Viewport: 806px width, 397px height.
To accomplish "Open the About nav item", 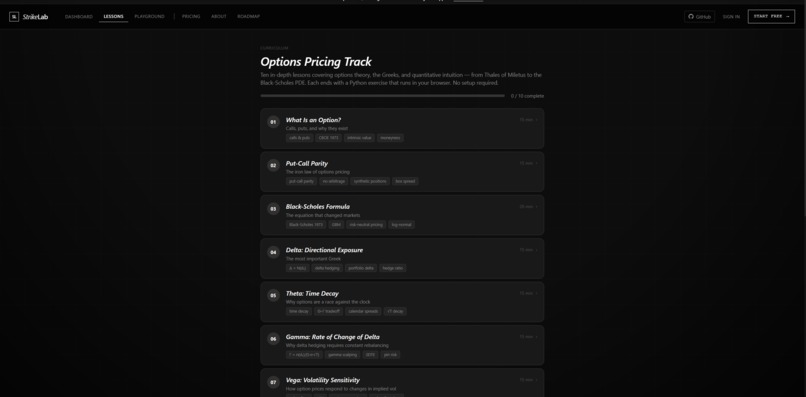I will [x=218, y=17].
